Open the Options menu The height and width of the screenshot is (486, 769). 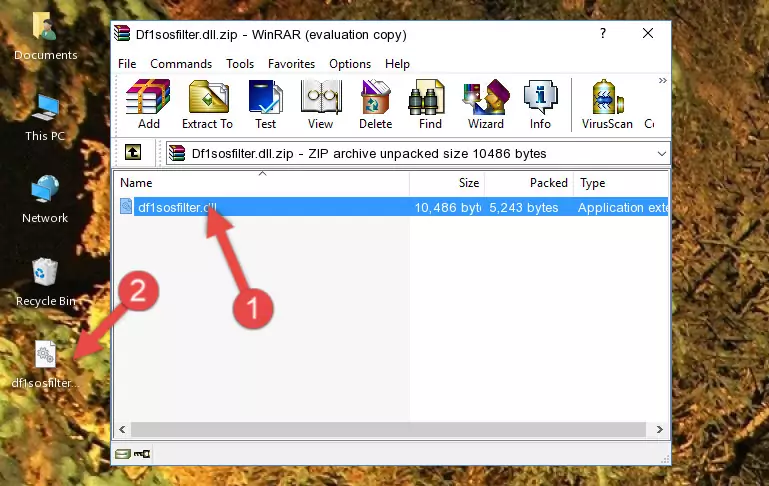coord(350,64)
